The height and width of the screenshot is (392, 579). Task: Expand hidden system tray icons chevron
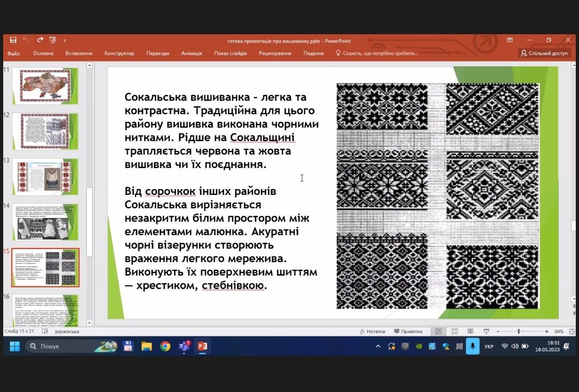378,346
